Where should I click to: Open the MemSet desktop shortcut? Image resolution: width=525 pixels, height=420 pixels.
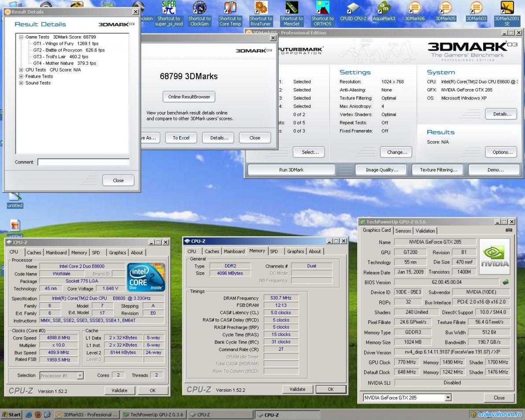(x=292, y=13)
